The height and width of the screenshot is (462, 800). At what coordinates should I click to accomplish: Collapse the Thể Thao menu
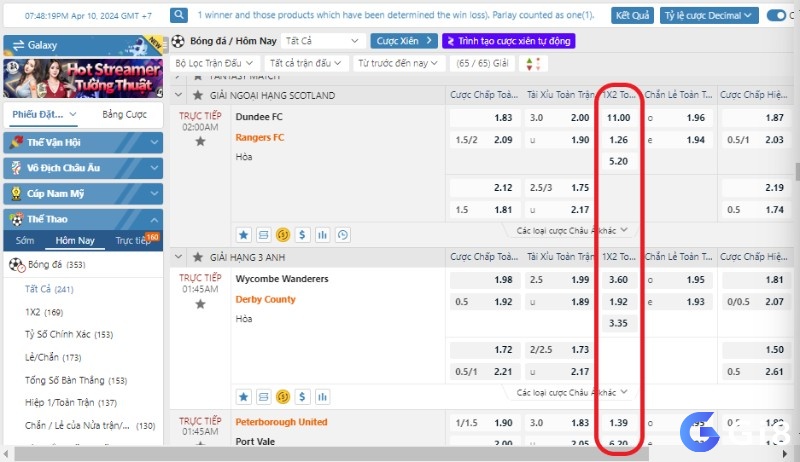[83, 219]
